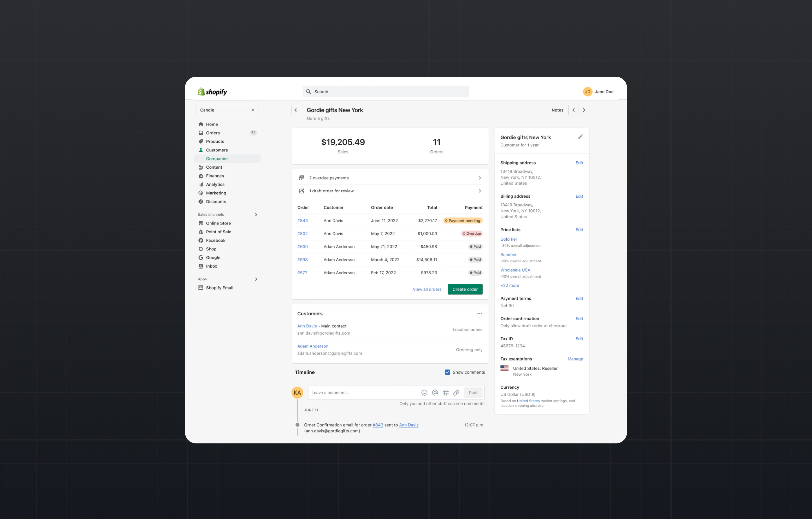Open the Home icon in sidebar
Image resolution: width=812 pixels, height=519 pixels.
[201, 124]
